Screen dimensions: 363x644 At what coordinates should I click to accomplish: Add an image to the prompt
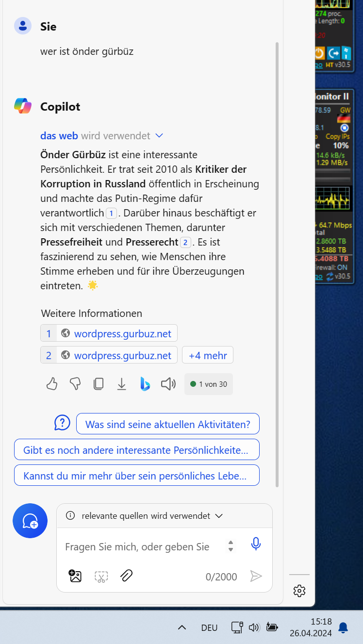[x=75, y=576]
